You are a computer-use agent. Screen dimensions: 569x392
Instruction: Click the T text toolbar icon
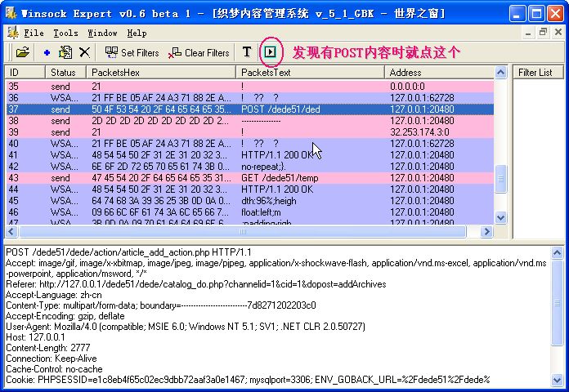pos(247,51)
